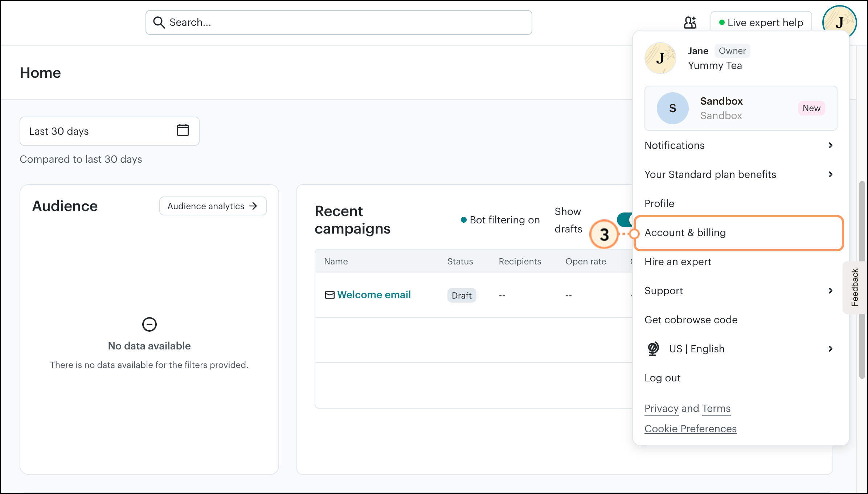Expand Your Standard plan benefits
This screenshot has width=868, height=494.
[830, 174]
